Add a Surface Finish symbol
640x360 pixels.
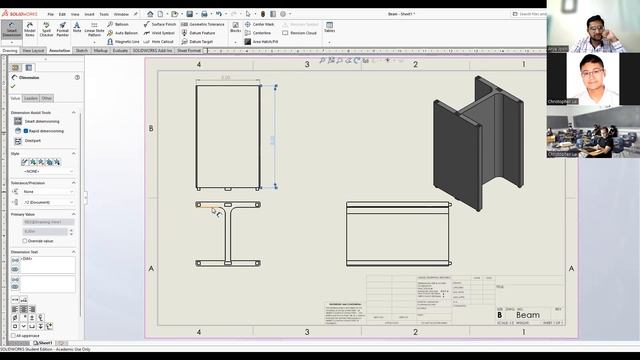point(160,24)
